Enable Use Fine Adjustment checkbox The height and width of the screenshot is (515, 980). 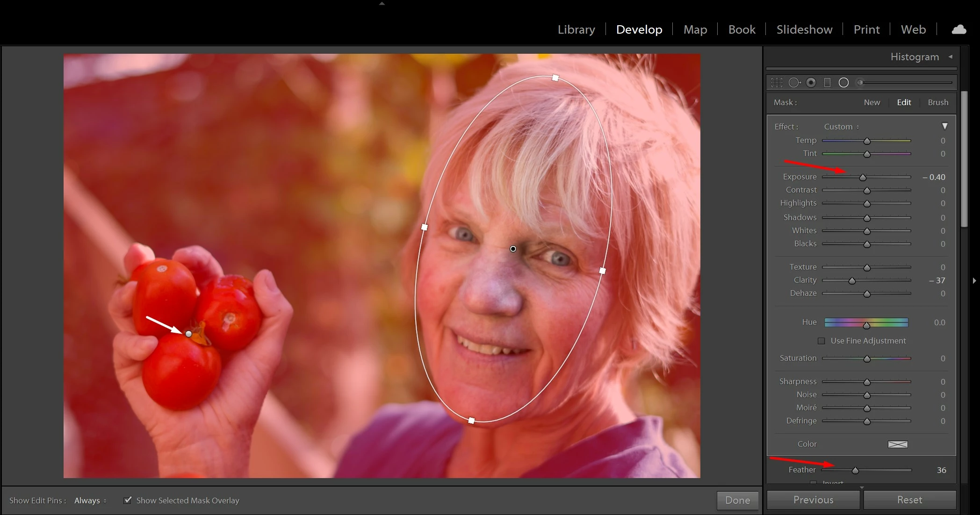pyautogui.click(x=821, y=341)
